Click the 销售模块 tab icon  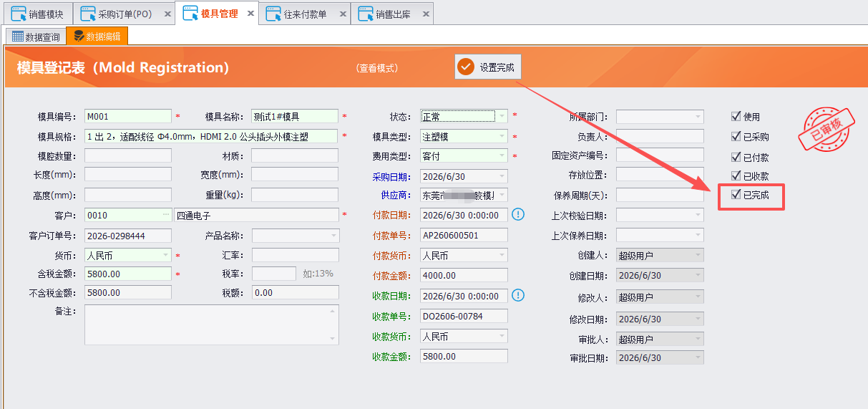coord(19,14)
